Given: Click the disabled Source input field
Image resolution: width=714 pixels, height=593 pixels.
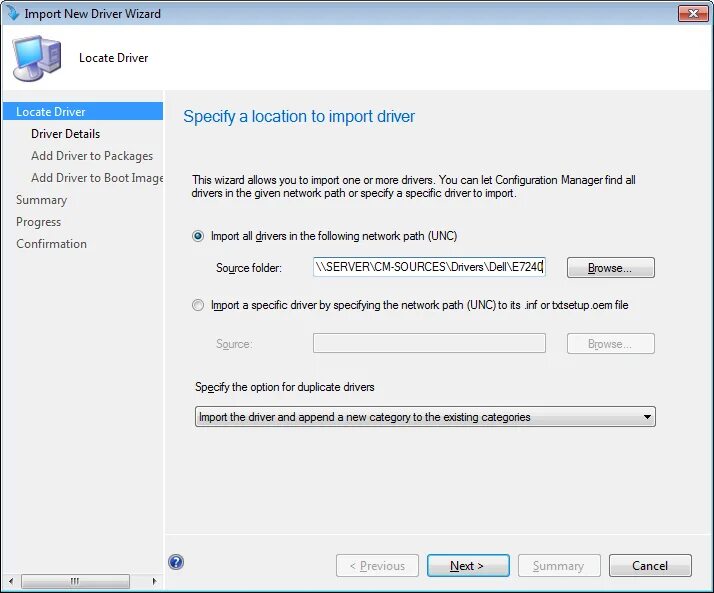Looking at the screenshot, I should point(429,343).
